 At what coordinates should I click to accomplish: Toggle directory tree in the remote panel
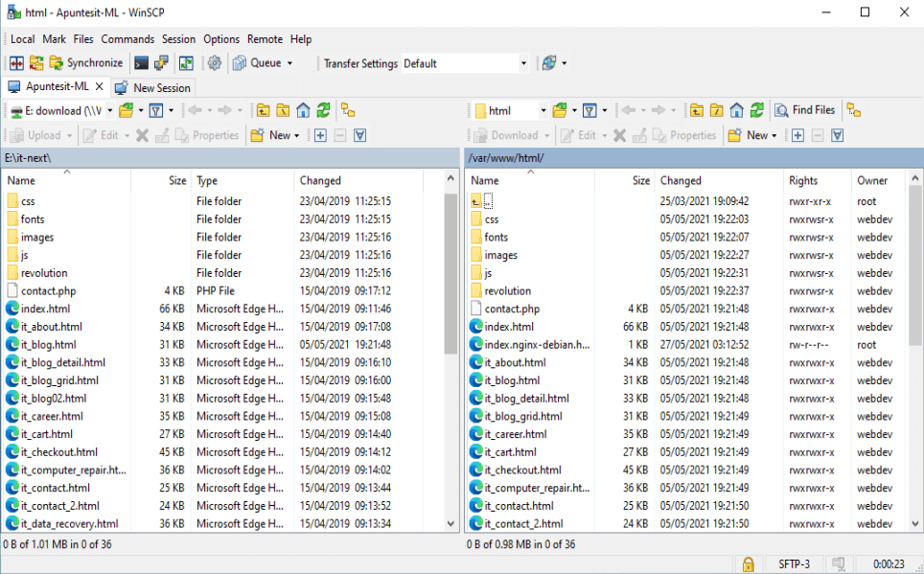point(853,110)
